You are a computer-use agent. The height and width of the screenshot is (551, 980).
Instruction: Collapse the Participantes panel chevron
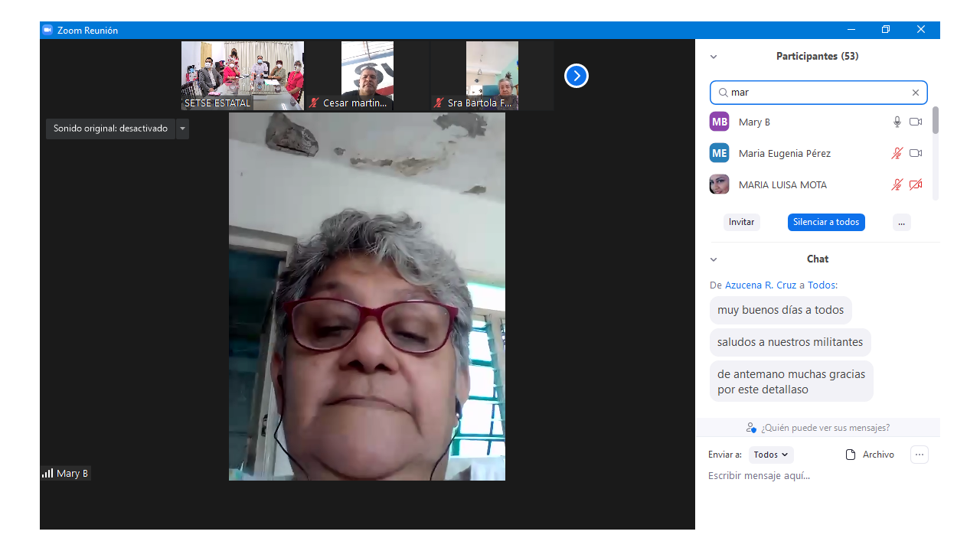(x=714, y=57)
